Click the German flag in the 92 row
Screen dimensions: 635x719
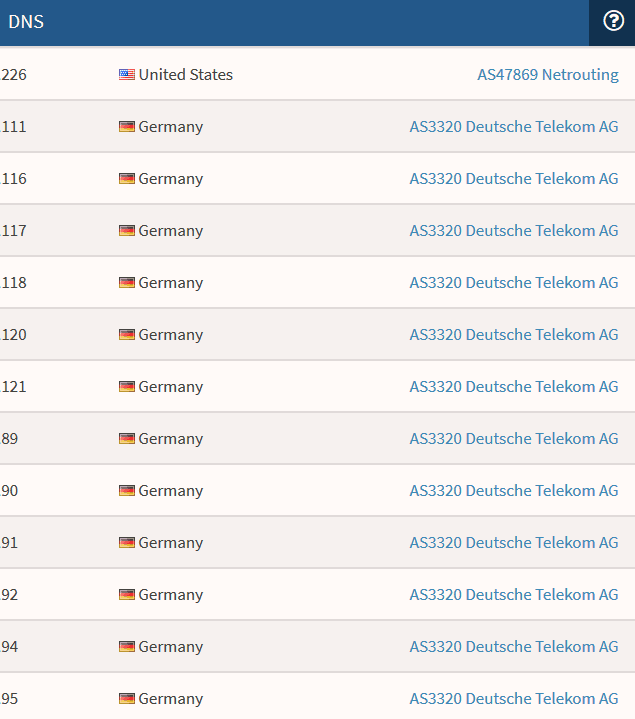[x=127, y=595]
